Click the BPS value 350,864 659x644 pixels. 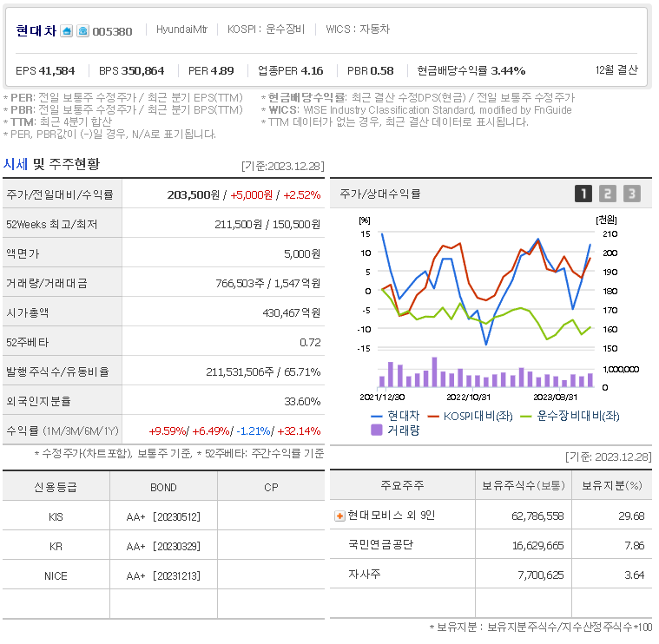tap(143, 70)
